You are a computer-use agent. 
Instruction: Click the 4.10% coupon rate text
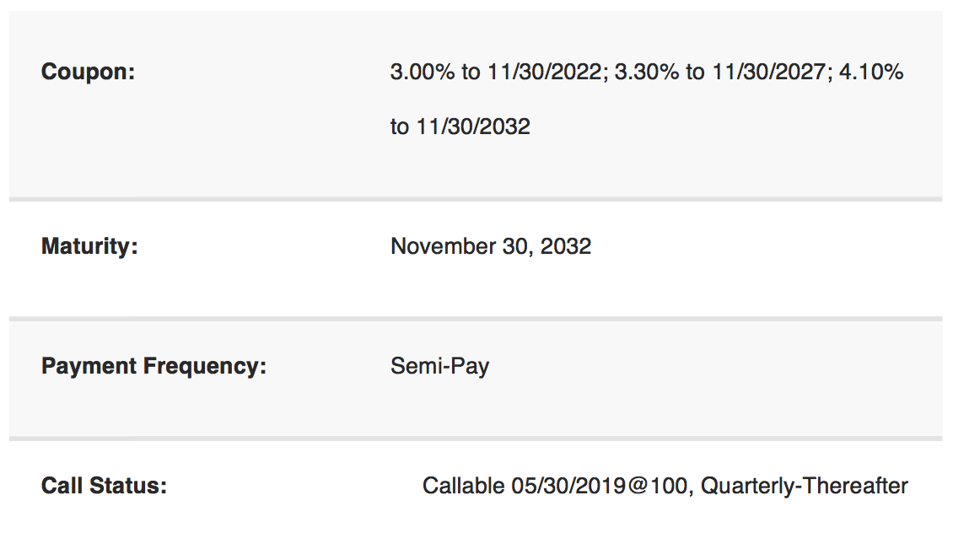pos(871,72)
